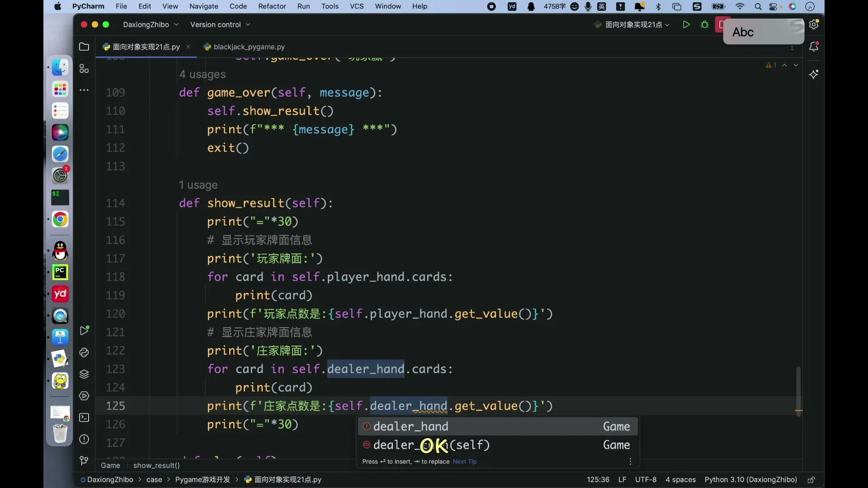Change the UTF-8 file encoding setting
The image size is (868, 488).
[646, 480]
